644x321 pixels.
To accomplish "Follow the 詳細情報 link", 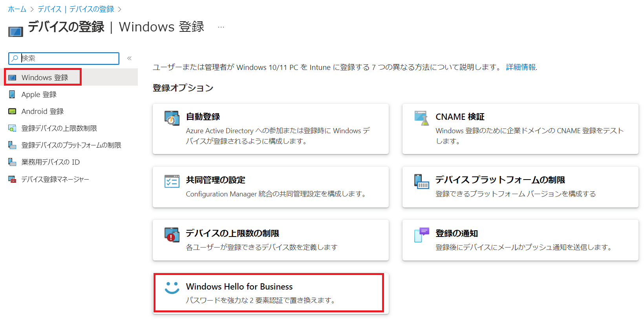I will coord(521,67).
